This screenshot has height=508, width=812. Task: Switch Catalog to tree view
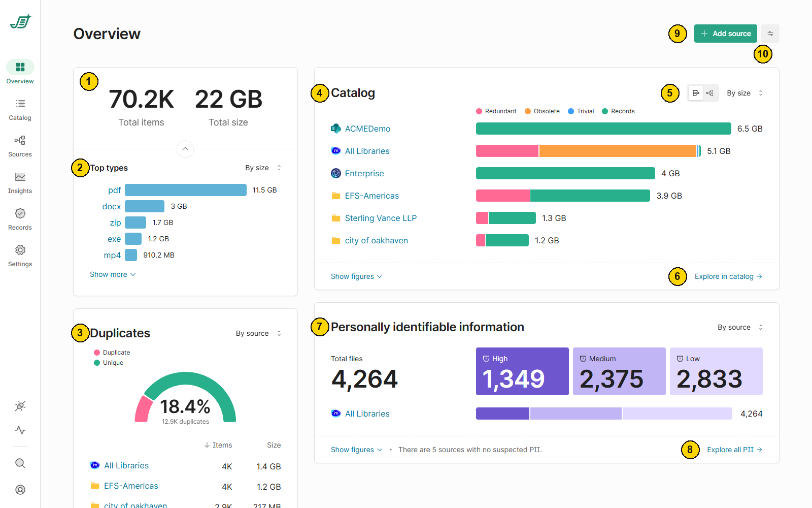[710, 93]
